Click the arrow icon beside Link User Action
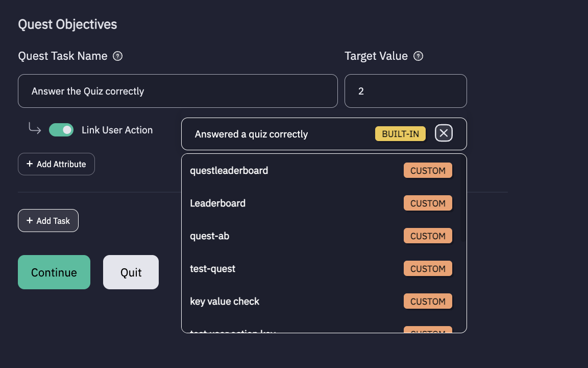Viewport: 588px width, 368px height. pyautogui.click(x=35, y=129)
